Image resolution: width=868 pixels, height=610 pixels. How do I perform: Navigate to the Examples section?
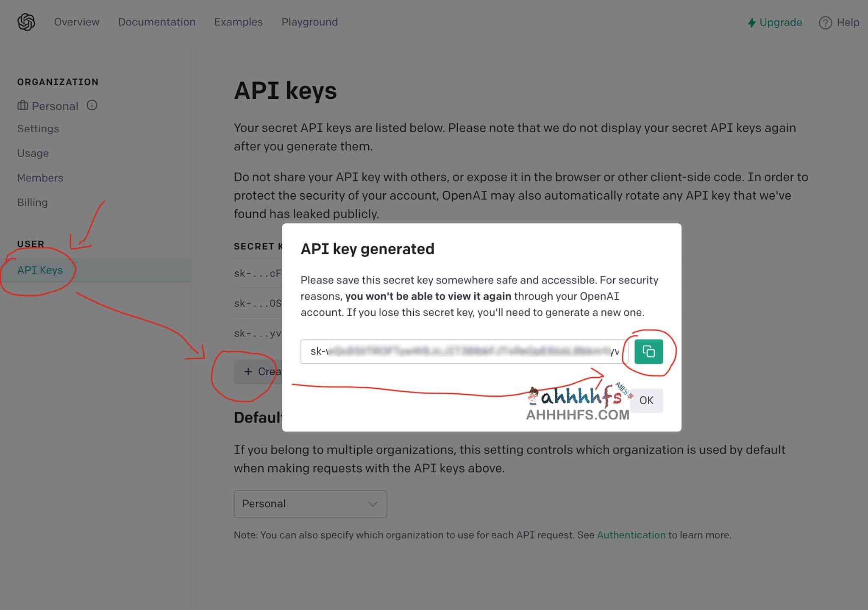238,22
